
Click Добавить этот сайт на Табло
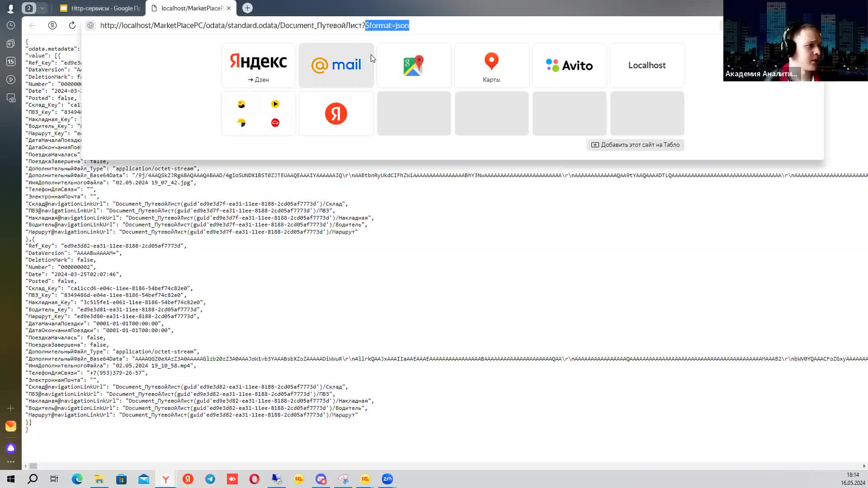636,145
